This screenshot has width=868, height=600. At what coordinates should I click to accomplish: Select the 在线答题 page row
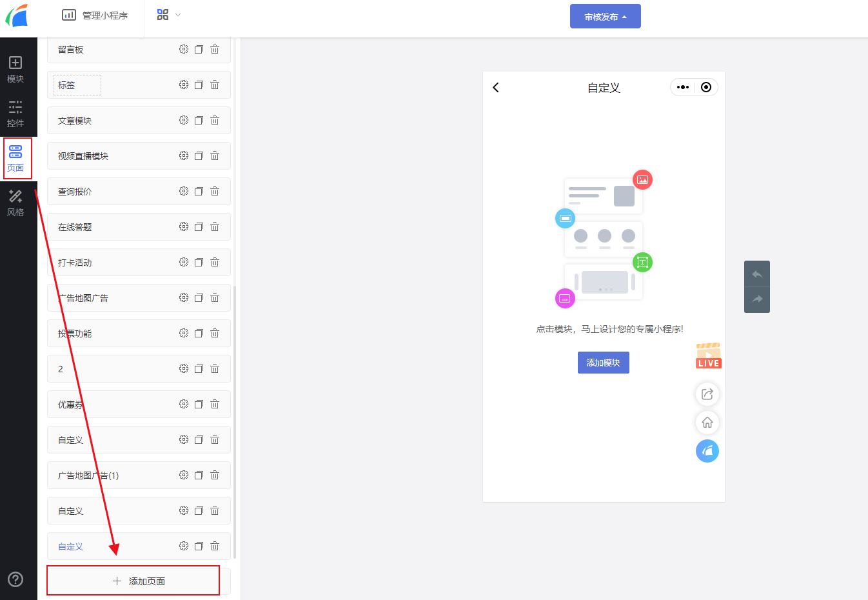139,226
